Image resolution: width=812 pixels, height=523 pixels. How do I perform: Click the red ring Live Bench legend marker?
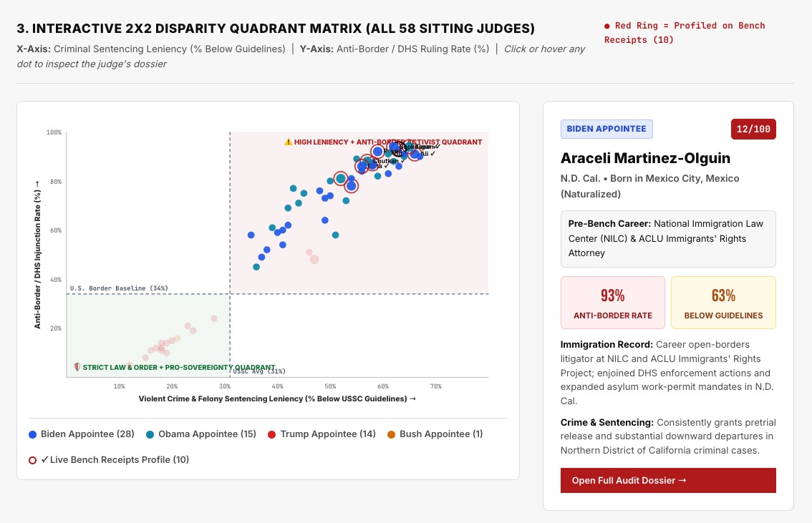[33, 460]
